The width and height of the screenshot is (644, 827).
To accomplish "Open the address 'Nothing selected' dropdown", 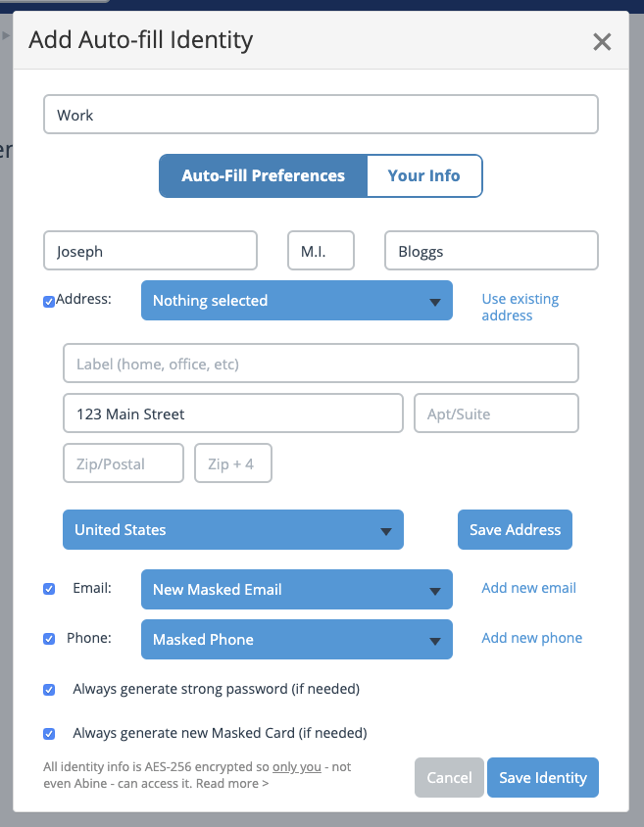I will tap(296, 301).
